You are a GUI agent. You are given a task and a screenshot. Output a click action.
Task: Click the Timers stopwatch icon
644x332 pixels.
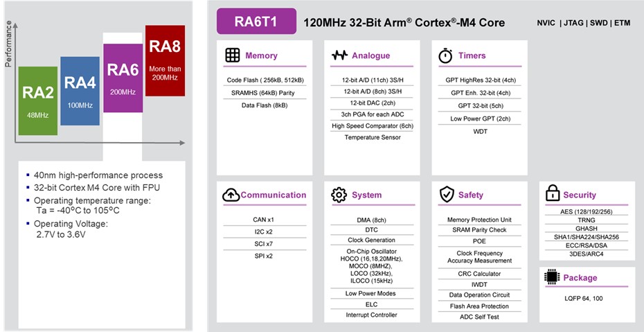click(x=446, y=55)
